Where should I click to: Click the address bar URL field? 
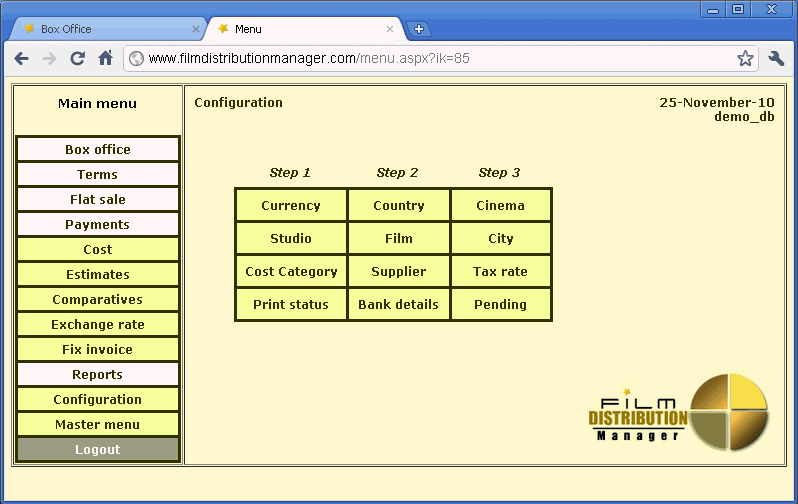tap(430, 59)
